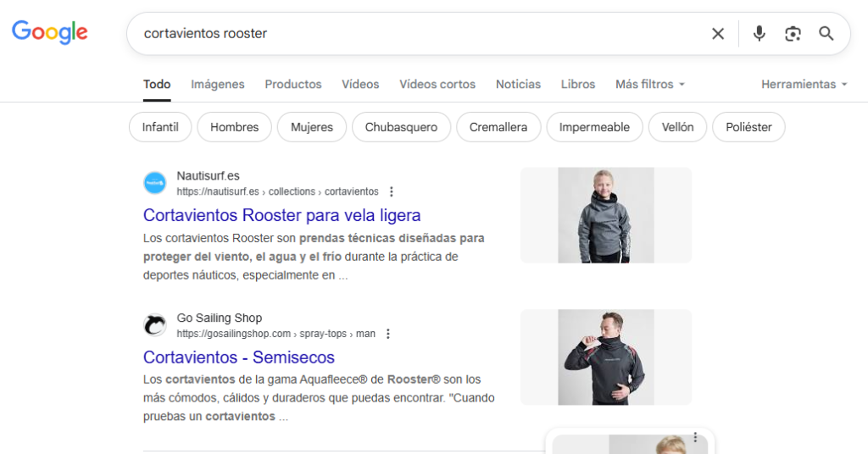Switch to the Vídeos tab
Viewport: 868px width, 454px height.
point(360,85)
